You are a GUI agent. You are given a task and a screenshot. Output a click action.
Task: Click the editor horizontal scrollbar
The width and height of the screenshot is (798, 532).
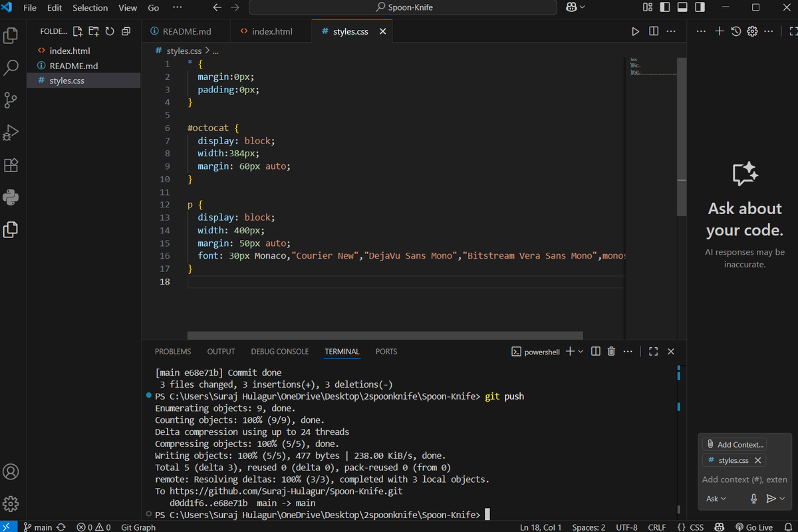point(385,336)
